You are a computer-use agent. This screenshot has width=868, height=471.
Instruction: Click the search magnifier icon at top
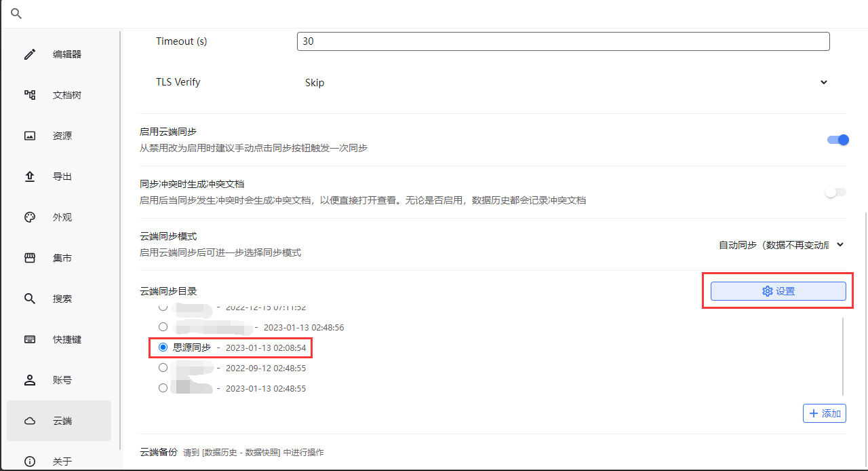16,14
